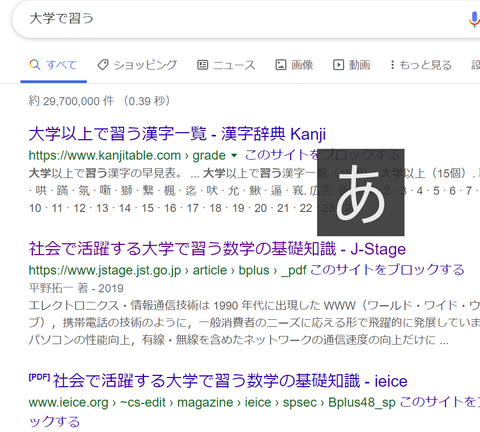480x432 pixels.
Task: Click the snippet line starting パソコンの性能向上
Action: 239,340
